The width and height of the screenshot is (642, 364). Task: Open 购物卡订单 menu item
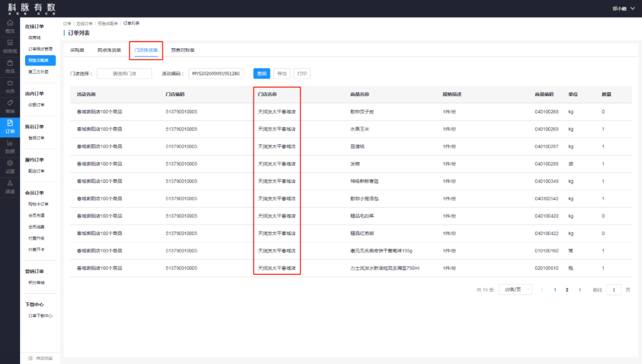click(x=38, y=204)
